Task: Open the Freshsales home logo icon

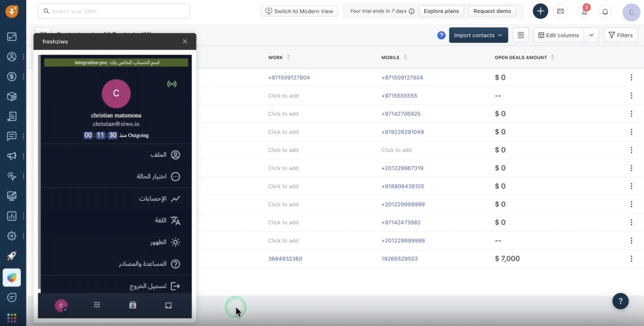Action: tap(12, 11)
